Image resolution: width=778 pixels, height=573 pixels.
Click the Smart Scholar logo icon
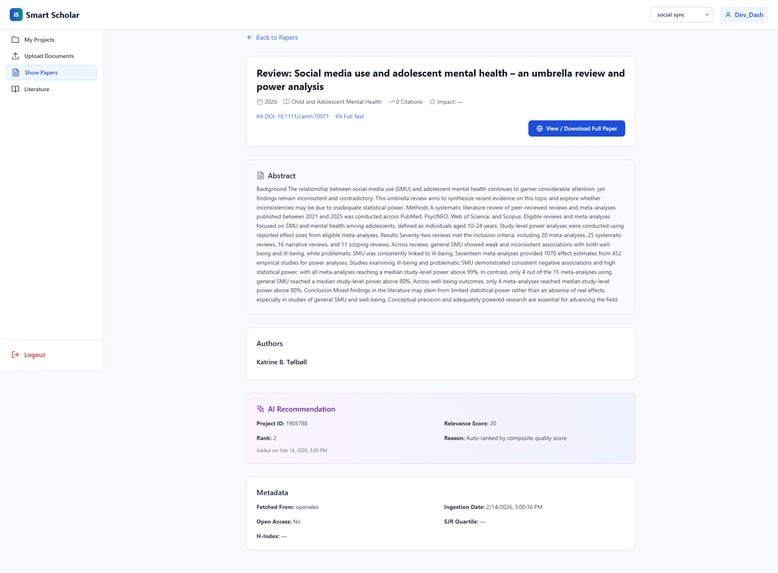pyautogui.click(x=16, y=15)
